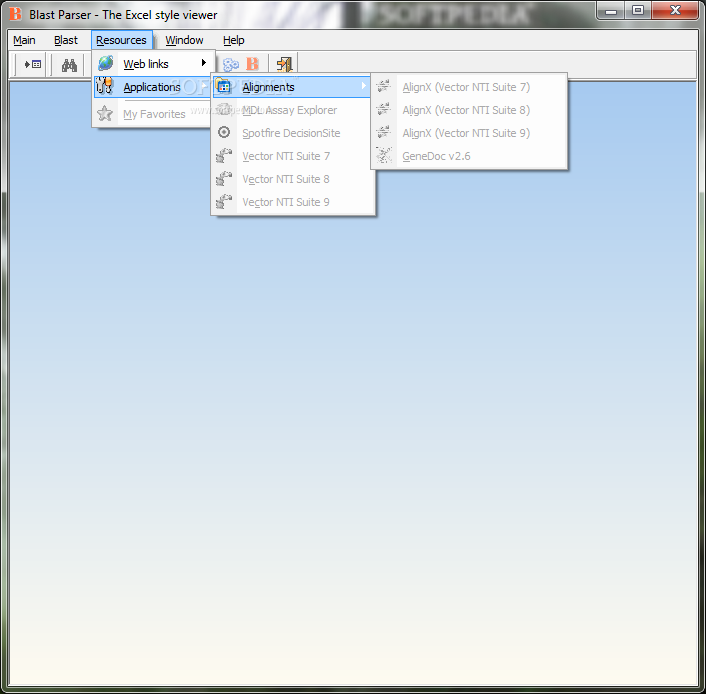706x694 pixels.
Task: Click the icon beside Vector NTI Suite 9
Action: pyautogui.click(x=224, y=201)
